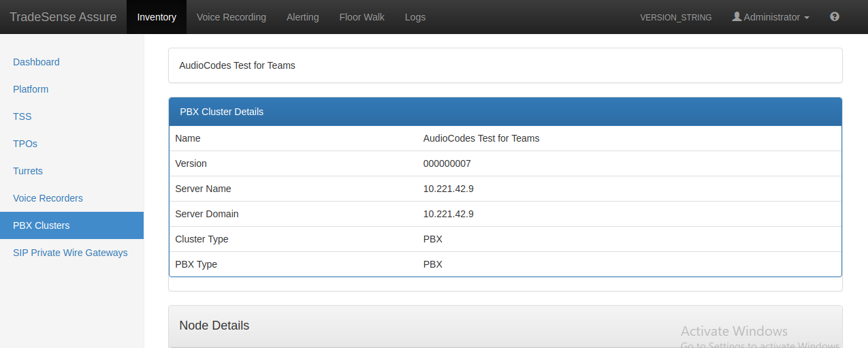Open Turrets in the sidebar
Viewport: 868px width, 348px height.
[28, 171]
